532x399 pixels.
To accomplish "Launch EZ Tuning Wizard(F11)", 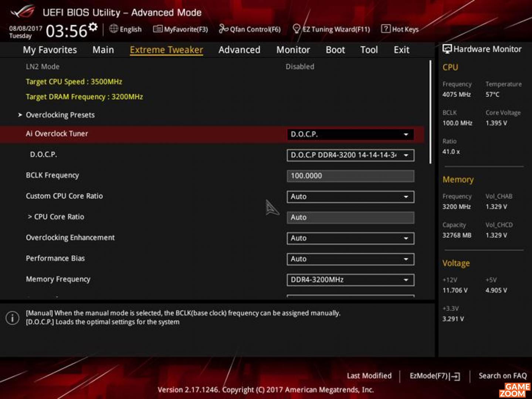I will point(331,29).
